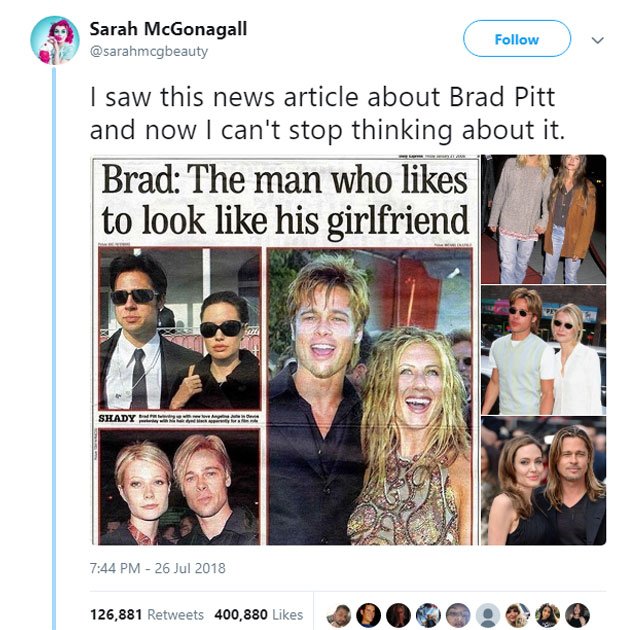Click the last liker avatar in the row
Viewport: 639px width, 630px height.
pyautogui.click(x=577, y=615)
